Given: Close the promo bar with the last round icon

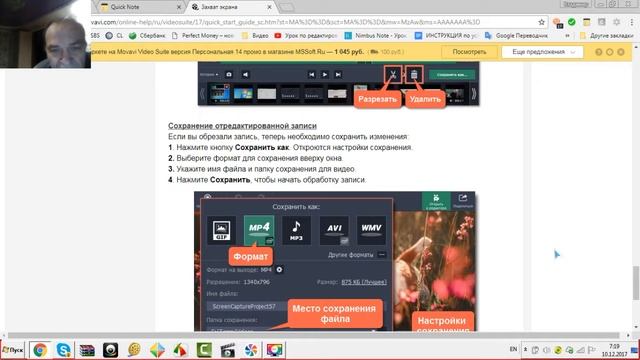Looking at the screenshot, I should pos(621,52).
